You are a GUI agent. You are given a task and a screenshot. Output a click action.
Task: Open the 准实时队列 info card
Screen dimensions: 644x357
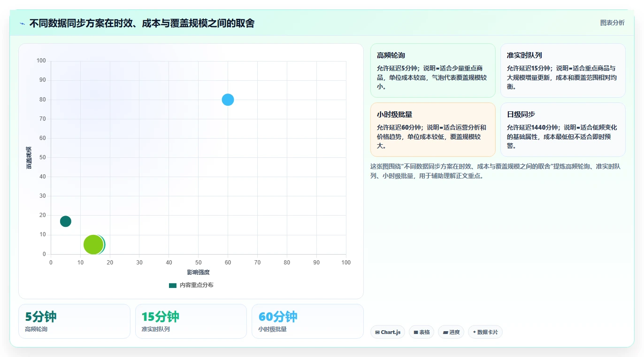tap(563, 70)
